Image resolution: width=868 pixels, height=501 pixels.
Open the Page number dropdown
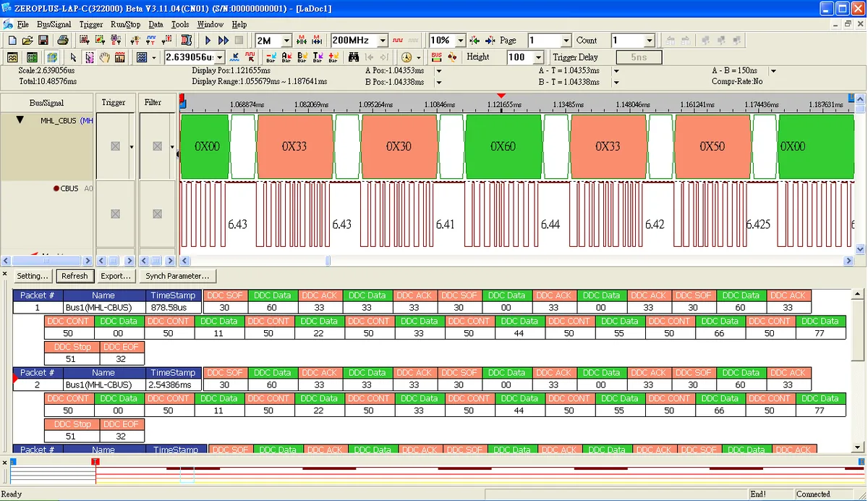(566, 41)
